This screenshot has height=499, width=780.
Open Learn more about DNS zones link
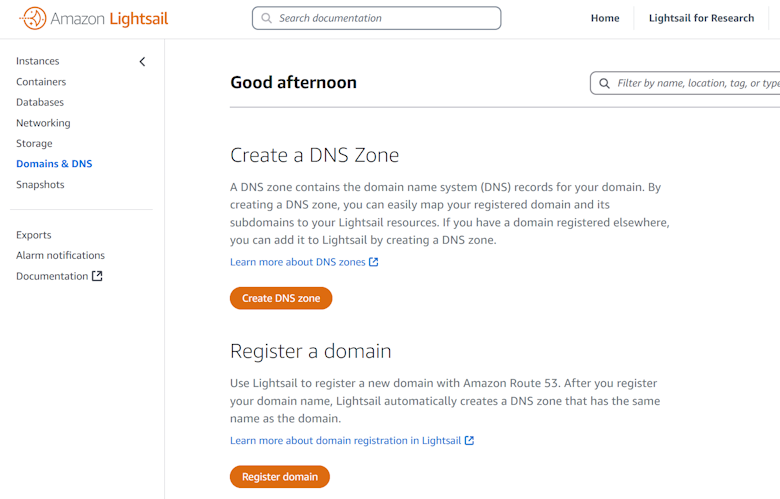(297, 262)
